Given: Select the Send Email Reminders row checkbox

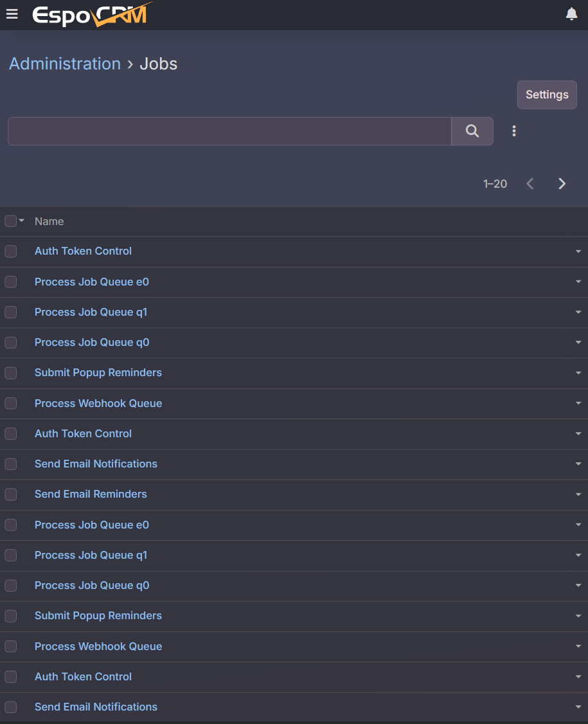Looking at the screenshot, I should pos(11,494).
